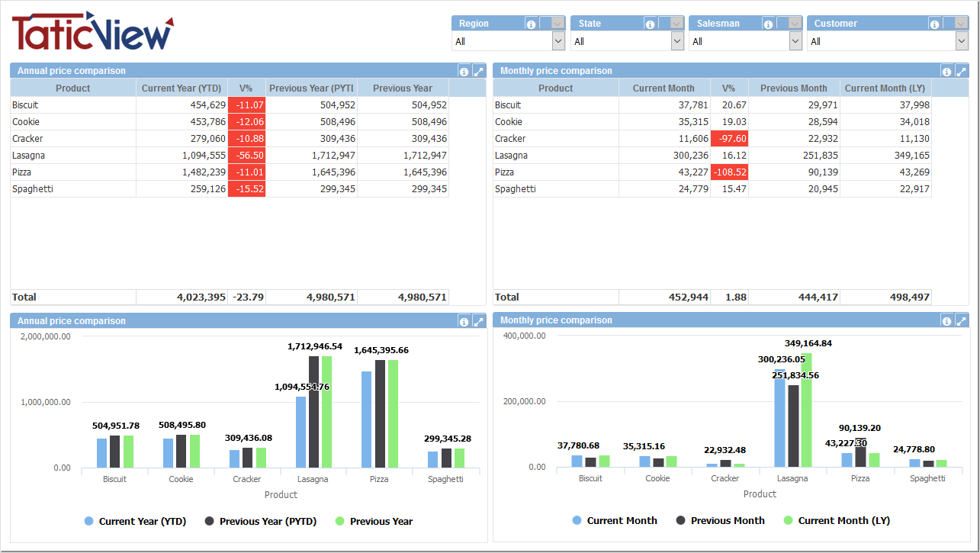
Task: Show info for Annual price comparison table
Action: pyautogui.click(x=464, y=71)
